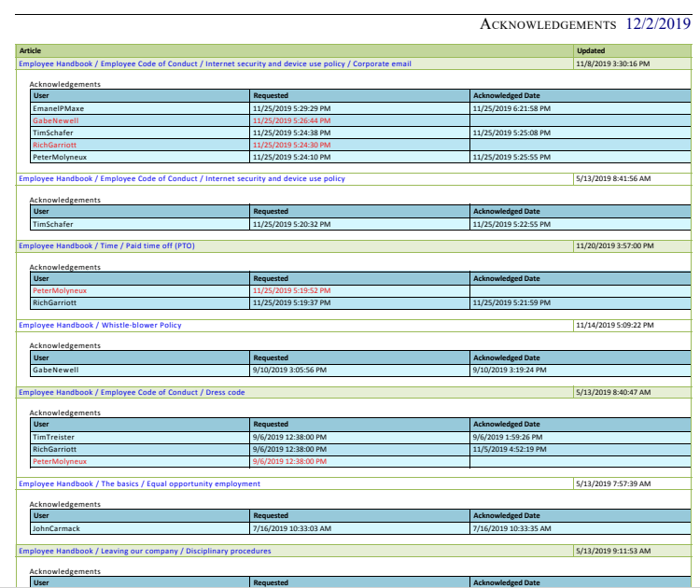Click the report date 12/2/2019
700x588 pixels.
click(x=658, y=23)
